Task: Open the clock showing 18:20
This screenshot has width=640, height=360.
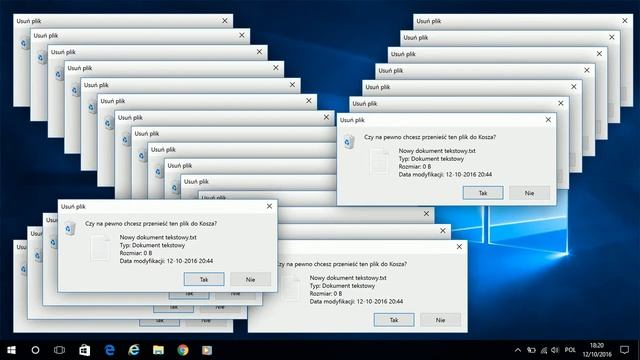Action: point(597,350)
